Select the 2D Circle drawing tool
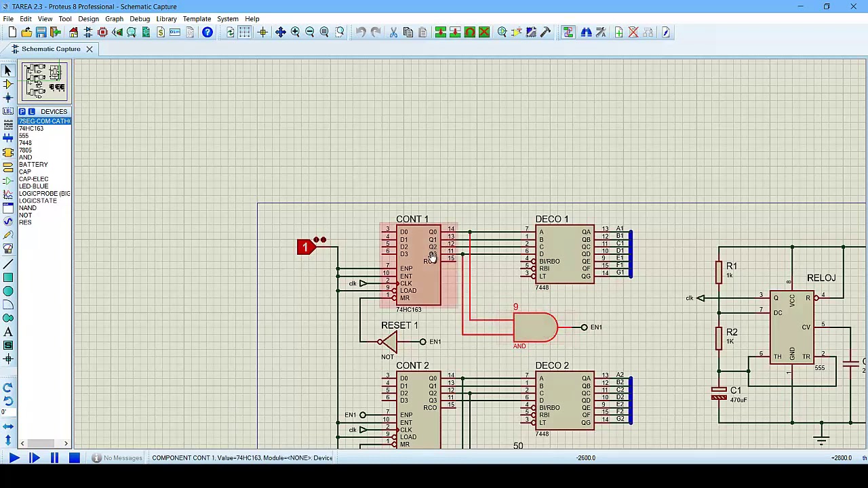Viewport: 868px width, 488px height. coord(8,291)
